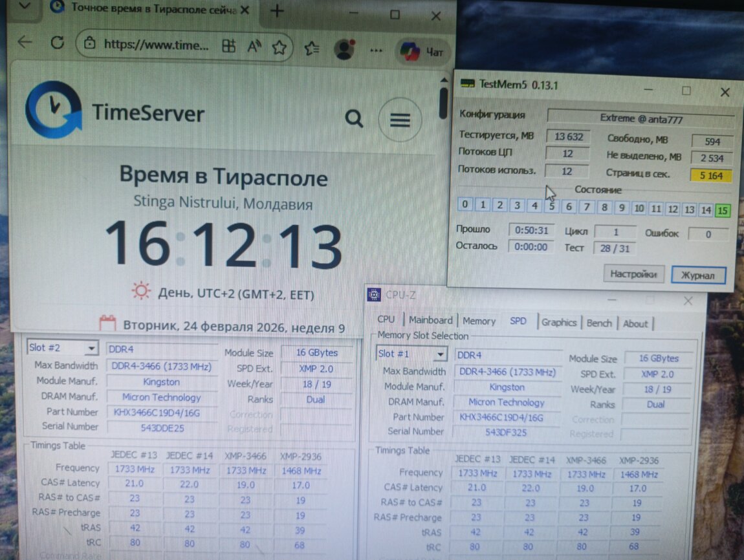Open the favorites list icon

[312, 48]
